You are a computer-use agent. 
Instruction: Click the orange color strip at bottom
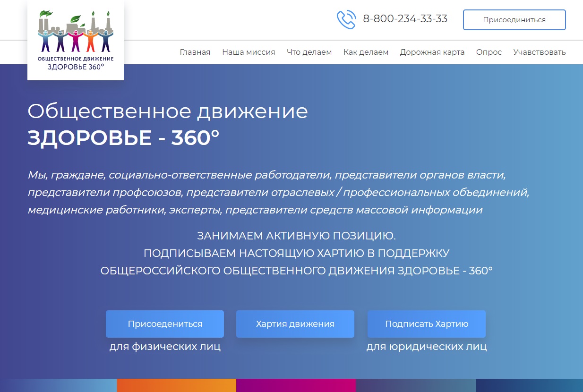pos(176,385)
